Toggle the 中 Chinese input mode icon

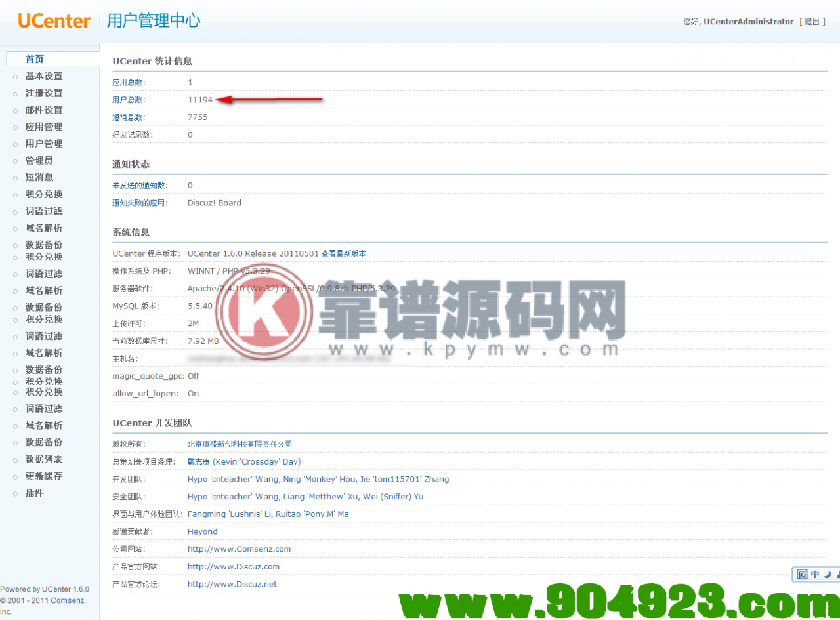[815, 574]
